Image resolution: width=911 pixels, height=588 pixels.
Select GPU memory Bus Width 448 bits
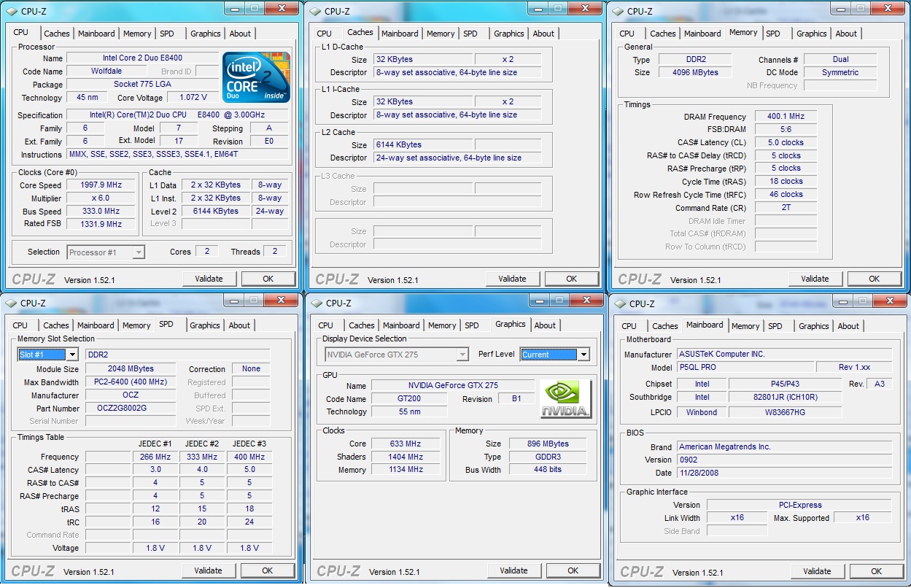[548, 469]
